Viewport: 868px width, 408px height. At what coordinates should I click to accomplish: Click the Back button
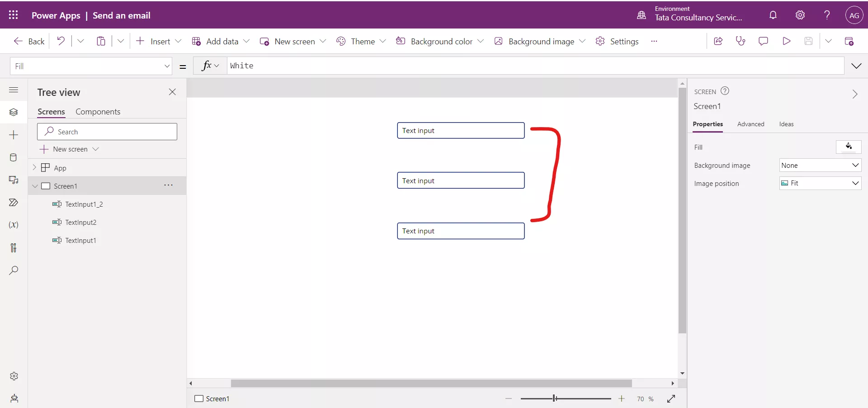tap(28, 41)
